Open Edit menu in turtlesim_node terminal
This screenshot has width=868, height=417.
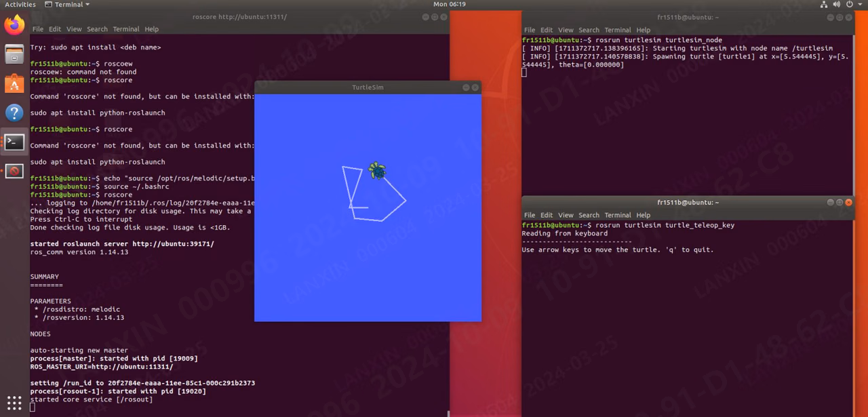tap(547, 30)
